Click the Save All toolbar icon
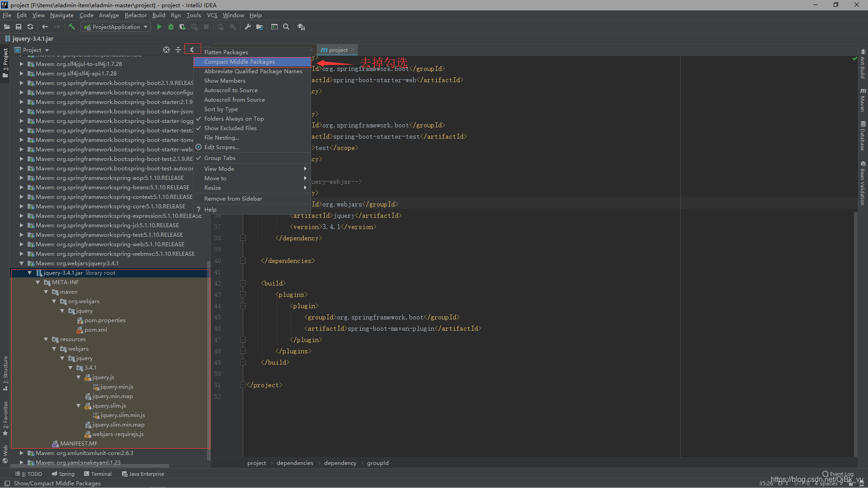The height and width of the screenshot is (488, 868). [x=19, y=27]
